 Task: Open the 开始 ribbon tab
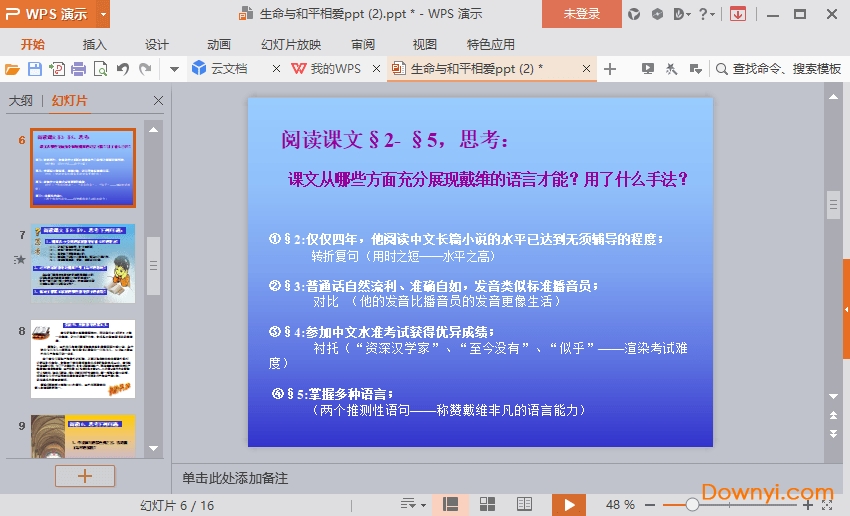[x=33, y=44]
